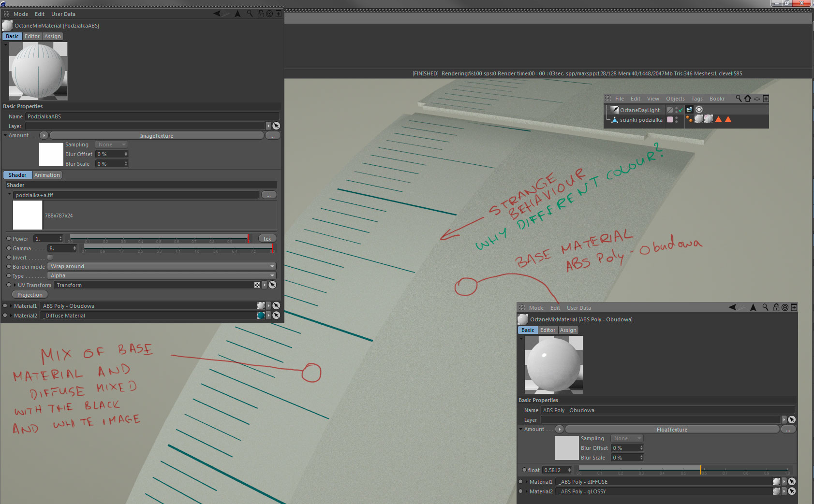This screenshot has height=504, width=814.
Task: Open Objects menu in Object Manager
Action: [x=675, y=99]
